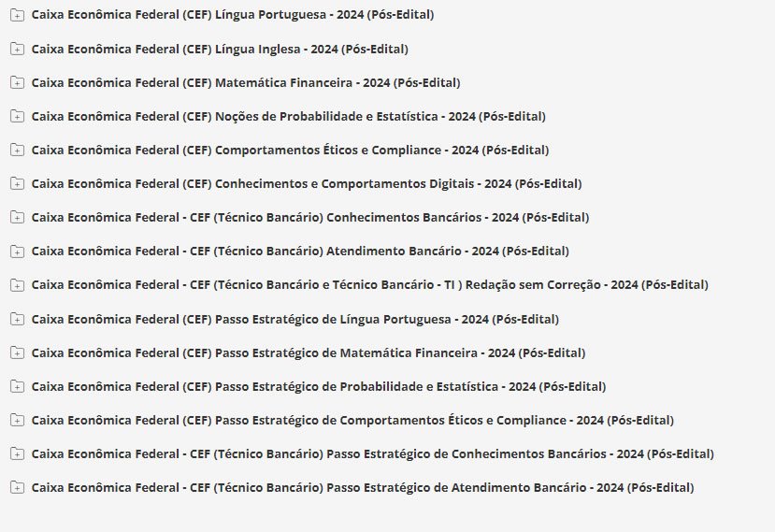Click folder icon for Conhecimentos e Comportamentos Digitais

tap(17, 183)
